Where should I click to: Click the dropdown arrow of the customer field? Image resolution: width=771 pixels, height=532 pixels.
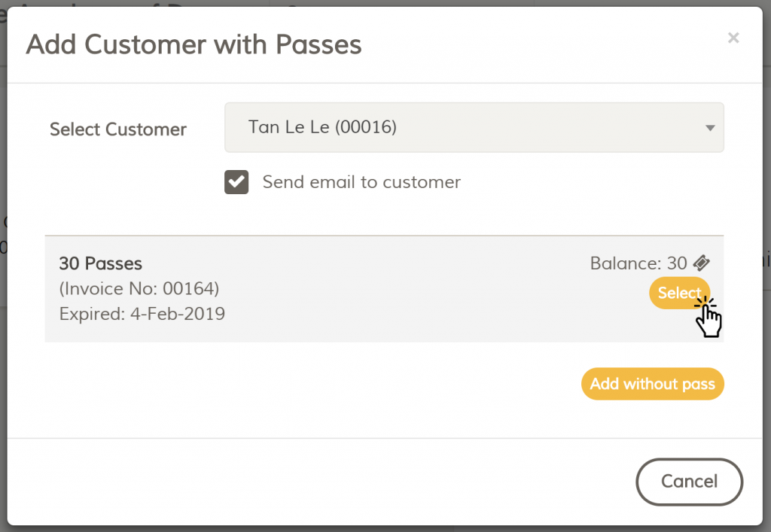(709, 128)
